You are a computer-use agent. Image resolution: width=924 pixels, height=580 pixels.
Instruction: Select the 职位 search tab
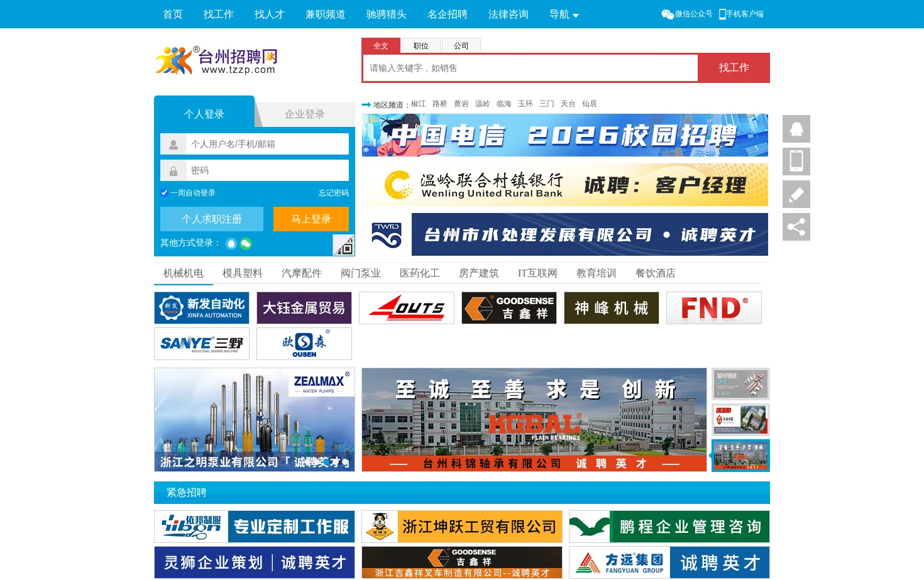(421, 46)
